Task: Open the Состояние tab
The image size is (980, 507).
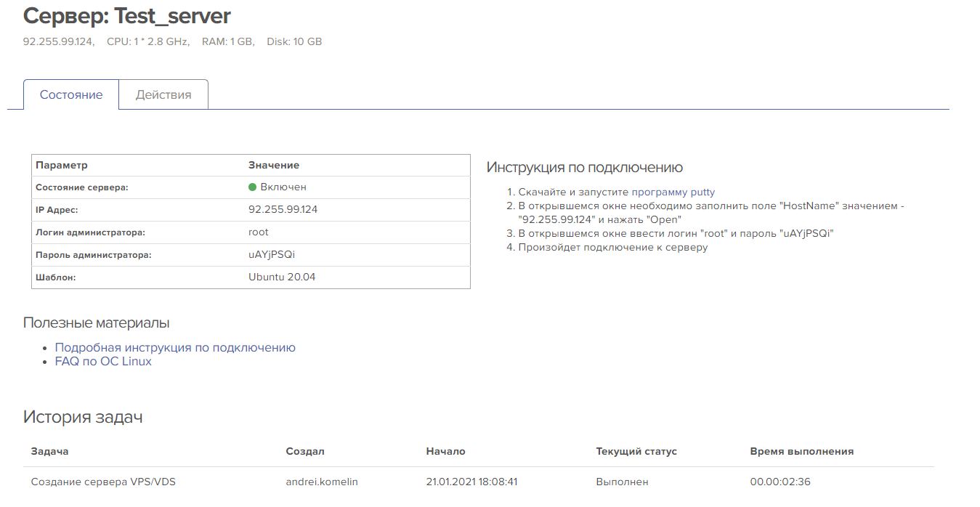Action: (x=71, y=95)
